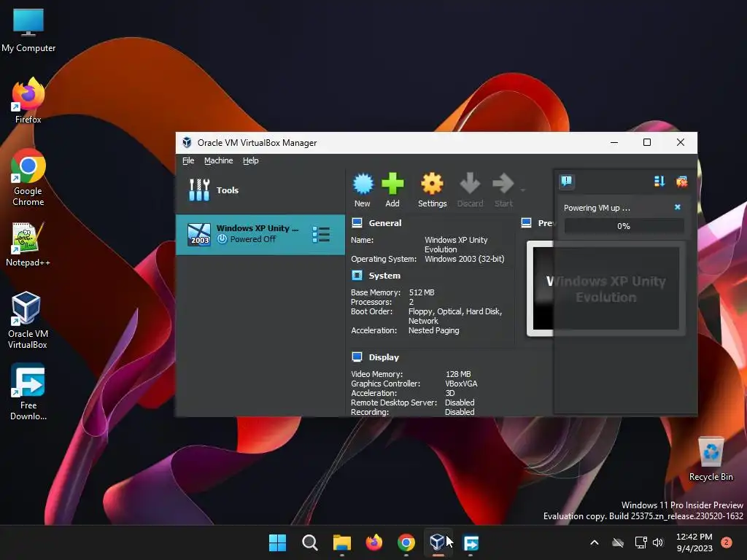Click the Windows 2003 (32-bit) value
Viewport: 747px width, 560px height.
pyautogui.click(x=465, y=259)
